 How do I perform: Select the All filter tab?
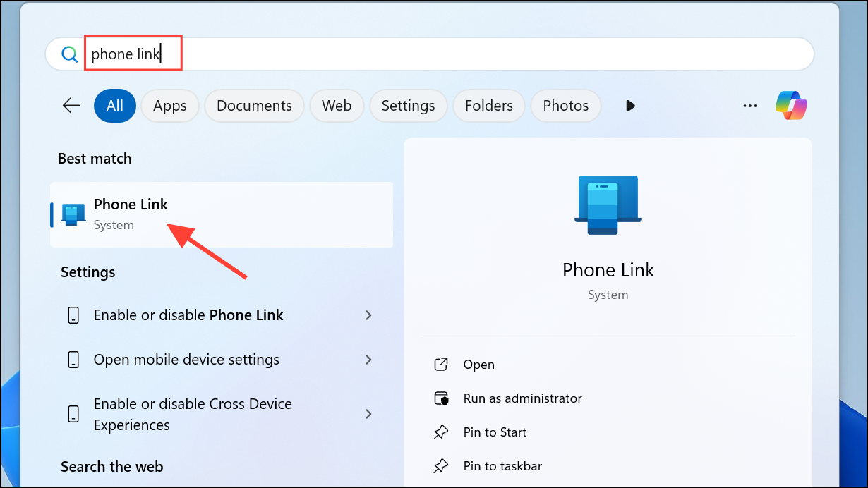point(115,106)
